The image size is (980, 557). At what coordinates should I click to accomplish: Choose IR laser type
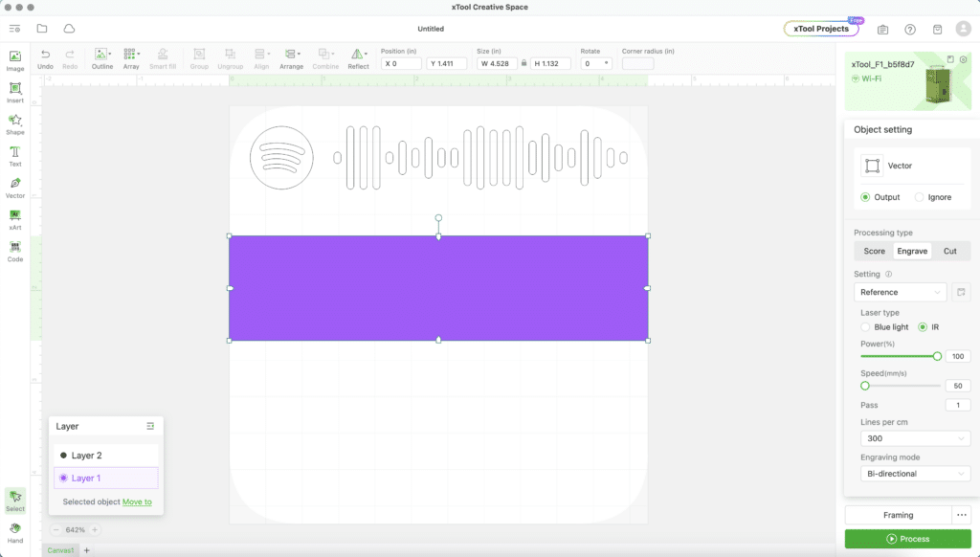click(923, 327)
